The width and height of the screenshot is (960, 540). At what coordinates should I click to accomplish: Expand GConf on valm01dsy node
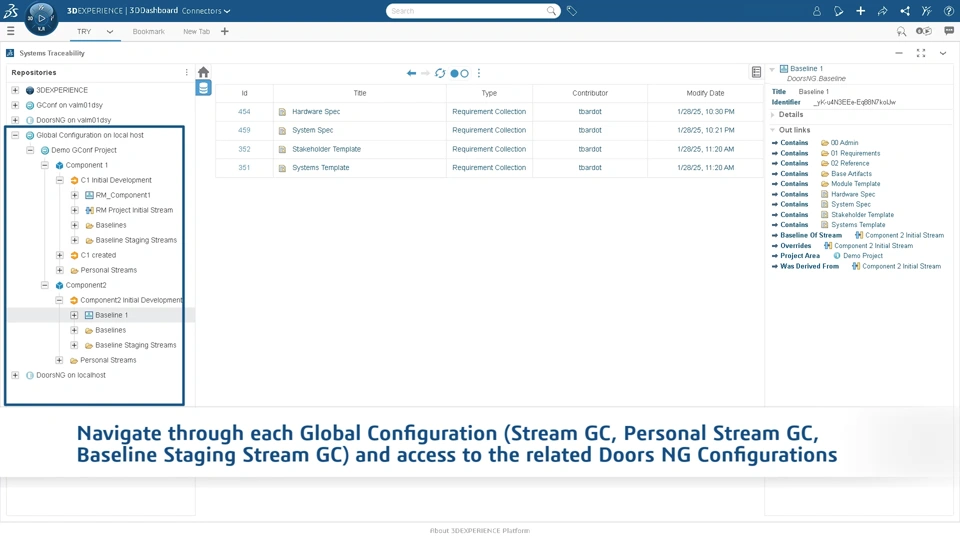[15, 105]
